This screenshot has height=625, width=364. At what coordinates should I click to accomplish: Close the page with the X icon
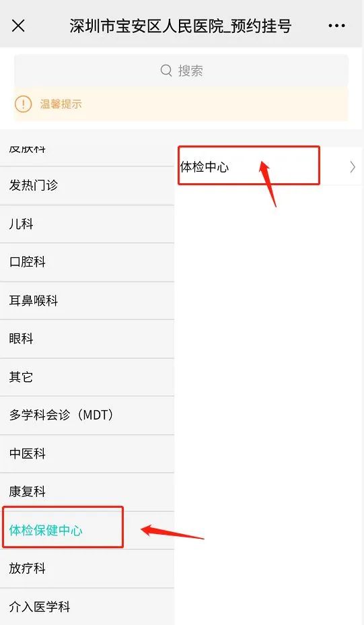(18, 26)
